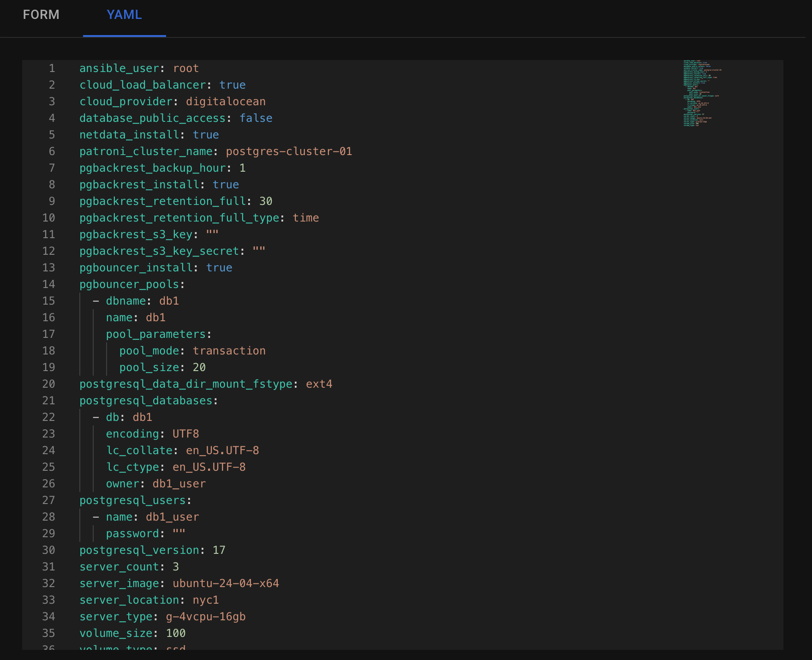Click the netdata_install true value

[206, 135]
